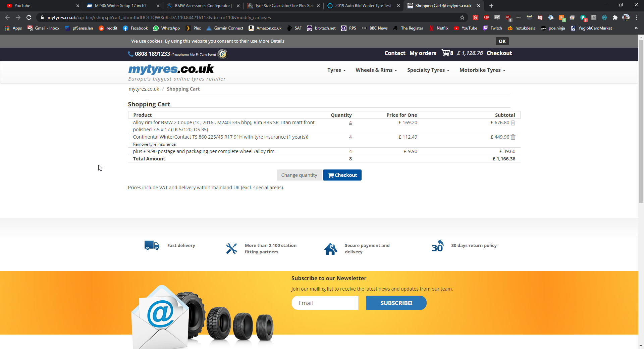Click the page vertical scrollbar
The width and height of the screenshot is (644, 349).
coord(641,121)
